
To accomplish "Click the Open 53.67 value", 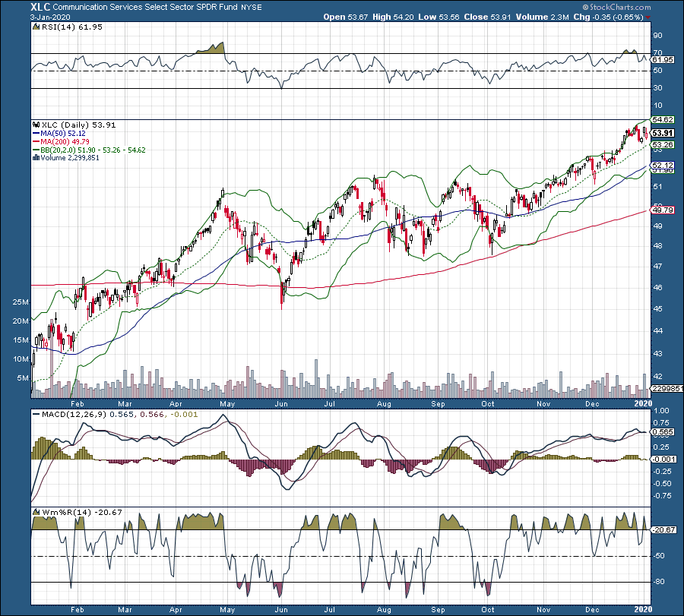I will coord(346,17).
